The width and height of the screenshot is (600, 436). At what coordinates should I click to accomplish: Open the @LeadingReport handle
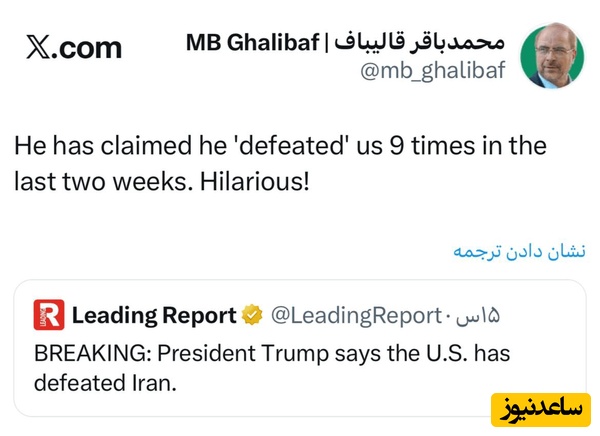coord(354,316)
